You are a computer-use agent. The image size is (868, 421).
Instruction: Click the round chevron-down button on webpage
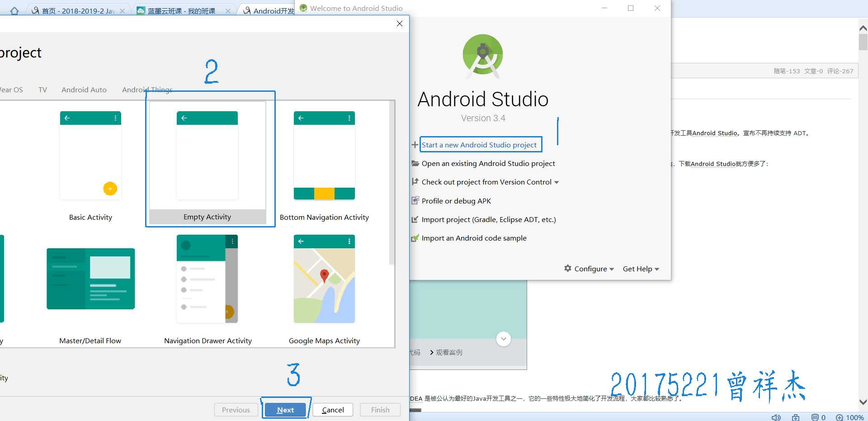504,339
